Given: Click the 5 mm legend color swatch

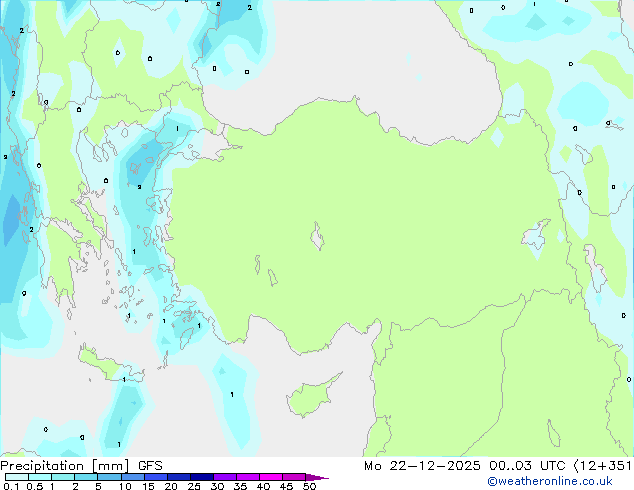Looking at the screenshot, I should (x=109, y=477).
